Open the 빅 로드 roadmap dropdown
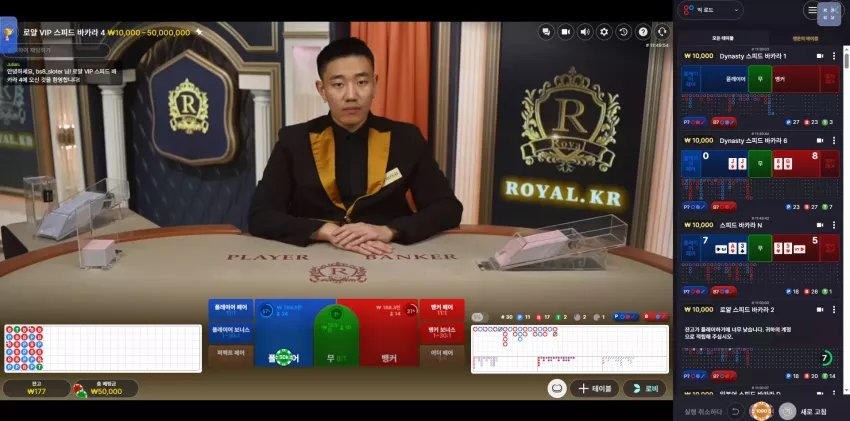 (712, 10)
